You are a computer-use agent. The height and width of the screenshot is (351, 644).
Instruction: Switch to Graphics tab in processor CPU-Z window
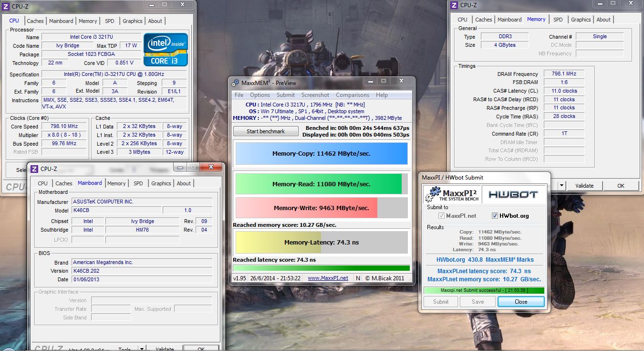[x=133, y=21]
